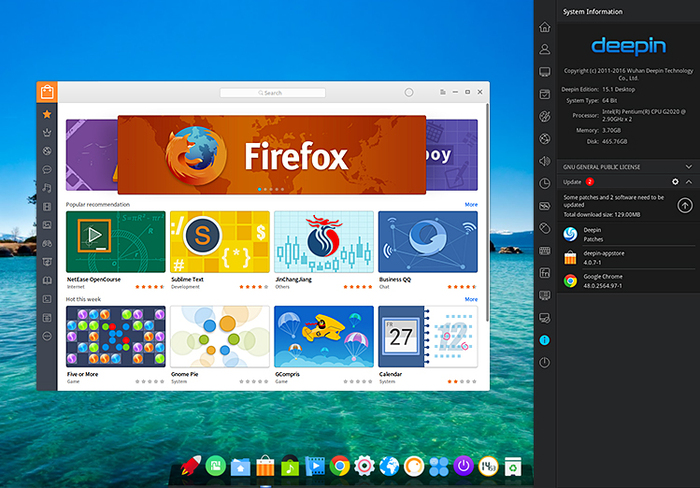The width and height of the screenshot is (700, 488).
Task: Open the Music category in store sidebar
Action: 46,188
